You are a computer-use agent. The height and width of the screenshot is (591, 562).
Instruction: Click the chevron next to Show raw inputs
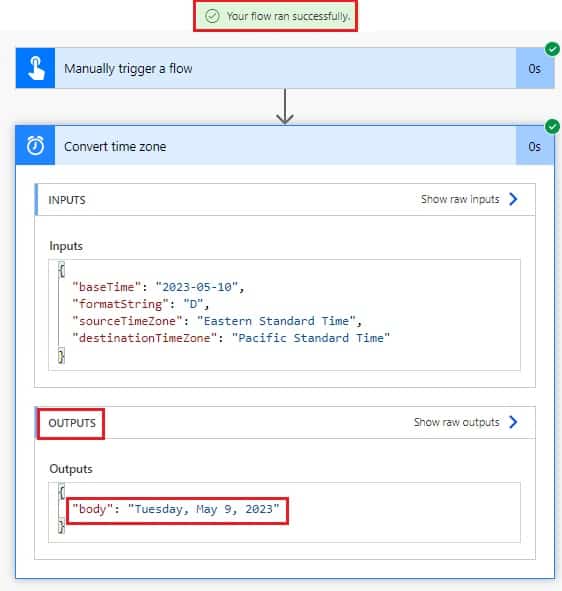click(x=513, y=199)
